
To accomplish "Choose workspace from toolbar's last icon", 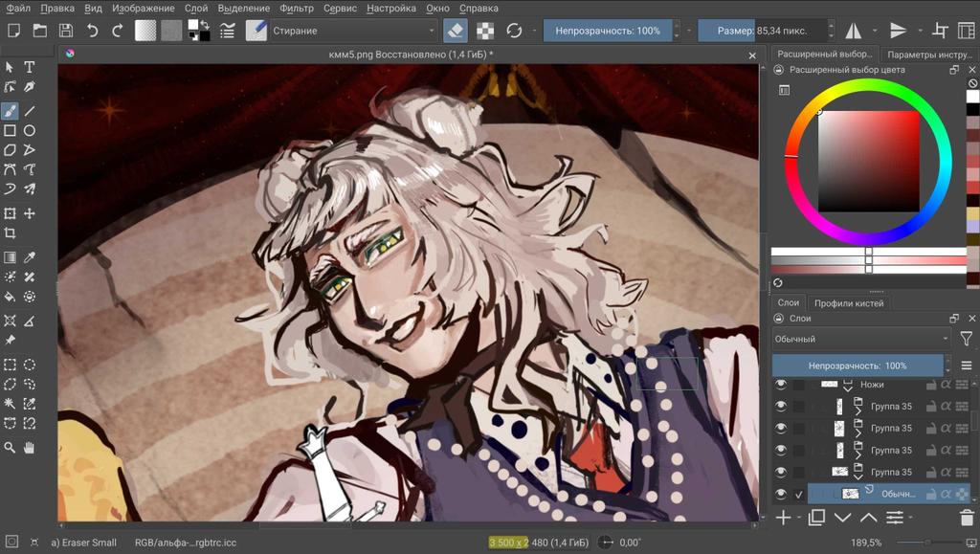I will point(967,31).
